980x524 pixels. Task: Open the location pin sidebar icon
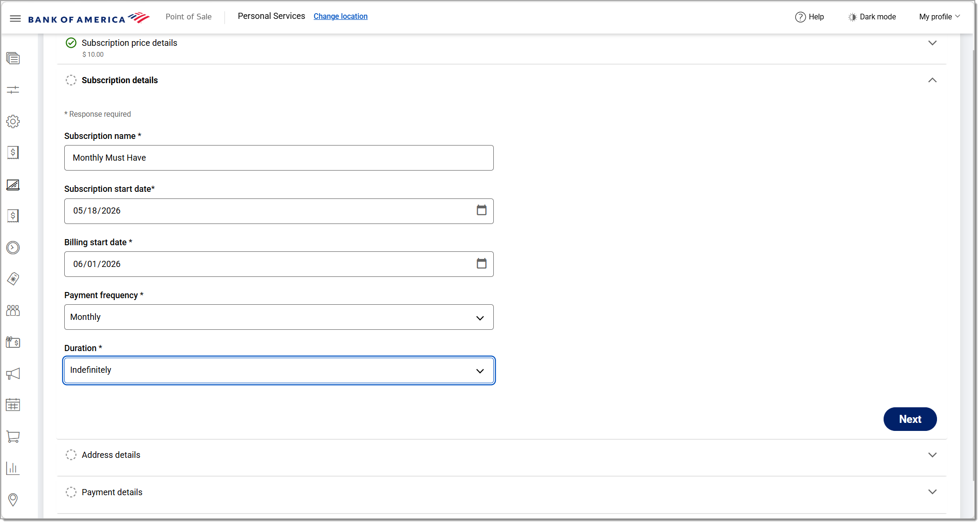tap(13, 499)
